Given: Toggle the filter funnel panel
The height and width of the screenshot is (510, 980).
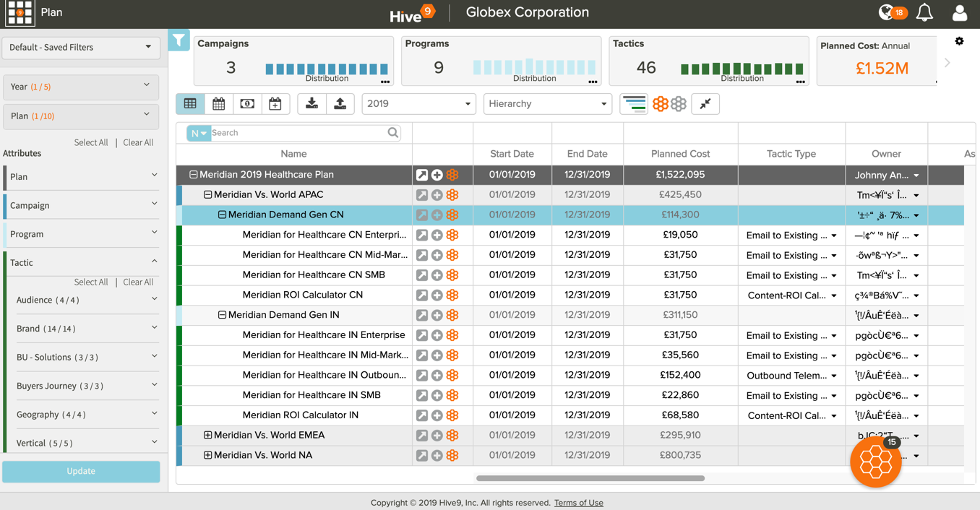Looking at the screenshot, I should coord(179,40).
